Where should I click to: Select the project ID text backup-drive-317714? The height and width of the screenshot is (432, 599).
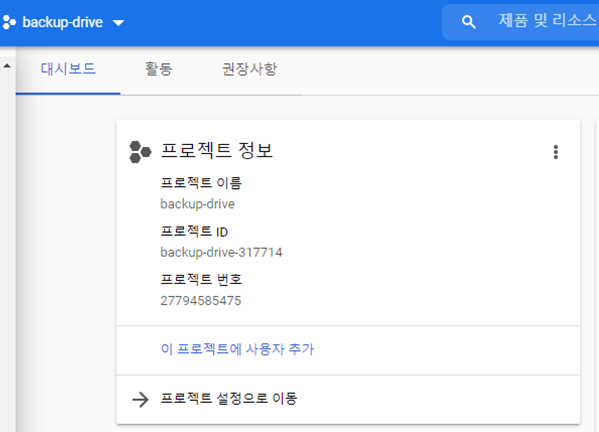221,252
